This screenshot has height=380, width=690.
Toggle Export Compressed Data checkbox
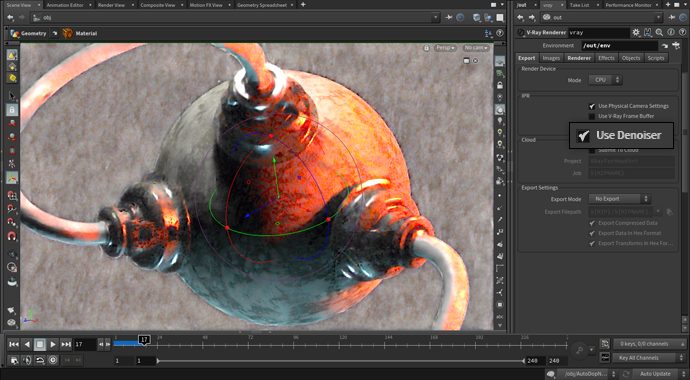pyautogui.click(x=592, y=223)
